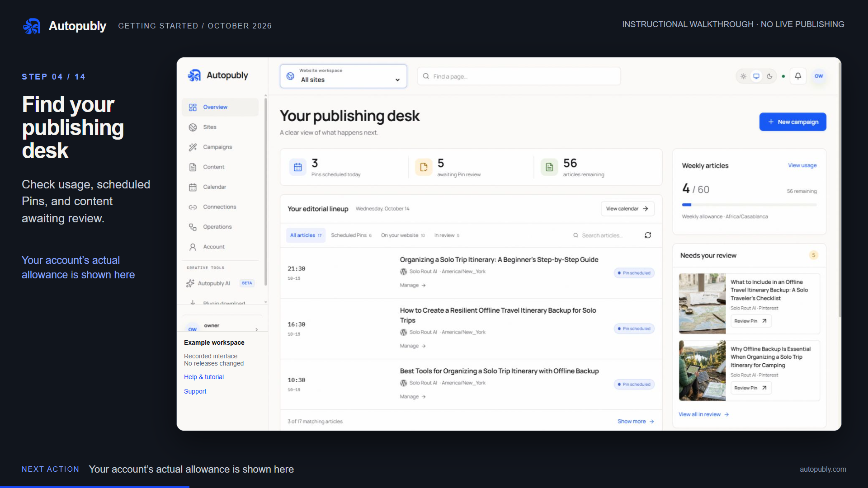Image resolution: width=868 pixels, height=488 pixels.
Task: Open the View usage link
Action: tap(802, 165)
